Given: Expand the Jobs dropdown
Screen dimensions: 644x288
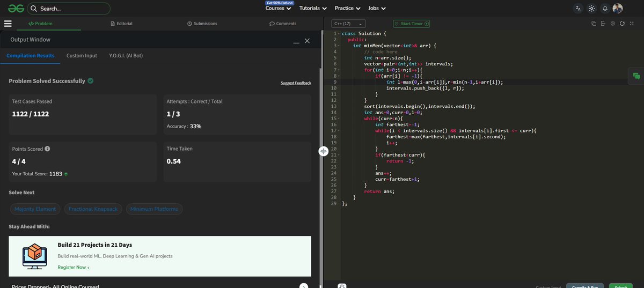Looking at the screenshot, I should tap(377, 8).
